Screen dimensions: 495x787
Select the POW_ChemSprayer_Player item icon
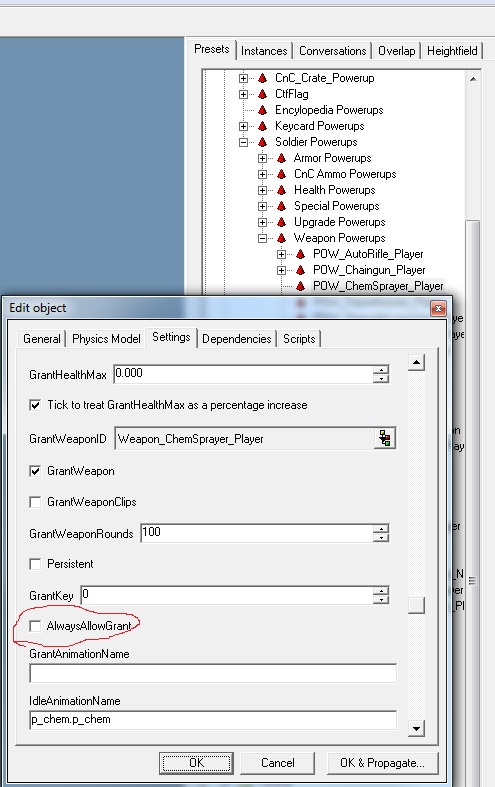click(x=301, y=286)
